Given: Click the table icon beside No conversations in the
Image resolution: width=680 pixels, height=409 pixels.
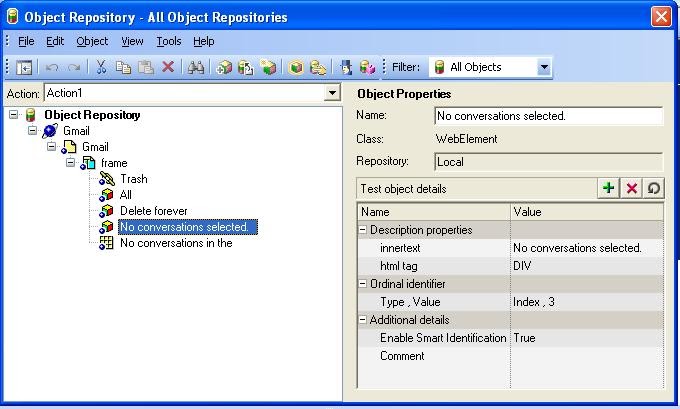Looking at the screenshot, I should [106, 243].
